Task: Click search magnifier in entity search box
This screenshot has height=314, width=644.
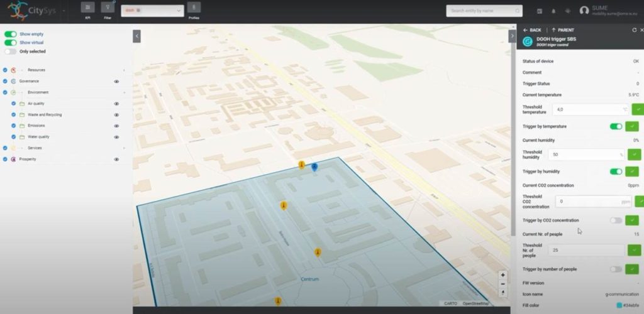Action: [x=518, y=11]
